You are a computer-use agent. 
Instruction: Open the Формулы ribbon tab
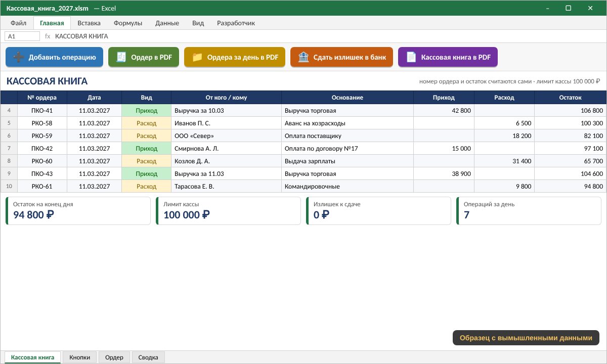128,23
